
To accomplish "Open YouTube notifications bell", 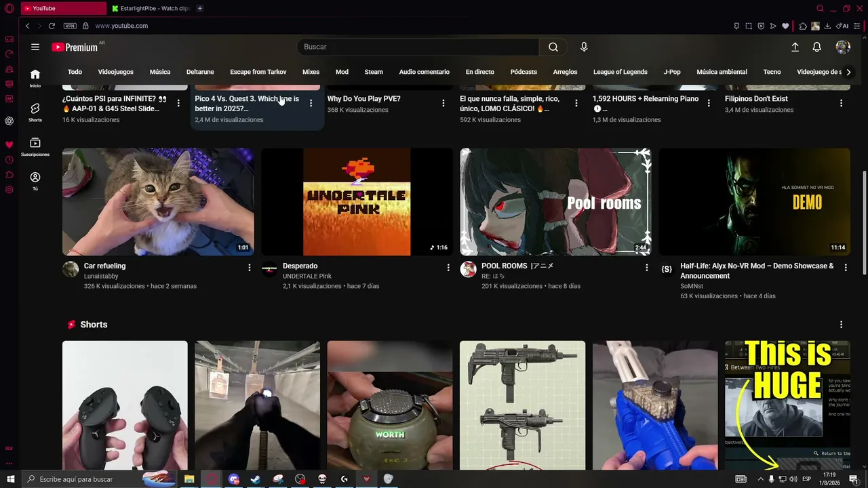I will (x=817, y=47).
